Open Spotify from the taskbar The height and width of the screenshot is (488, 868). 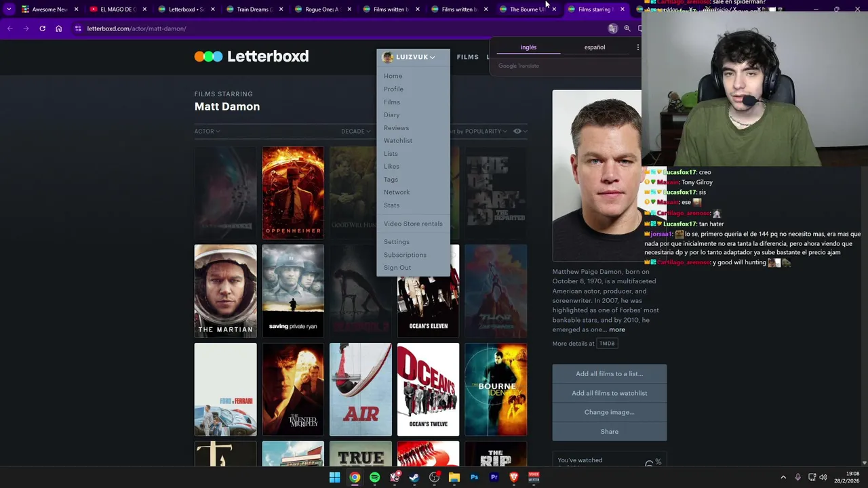tap(374, 477)
